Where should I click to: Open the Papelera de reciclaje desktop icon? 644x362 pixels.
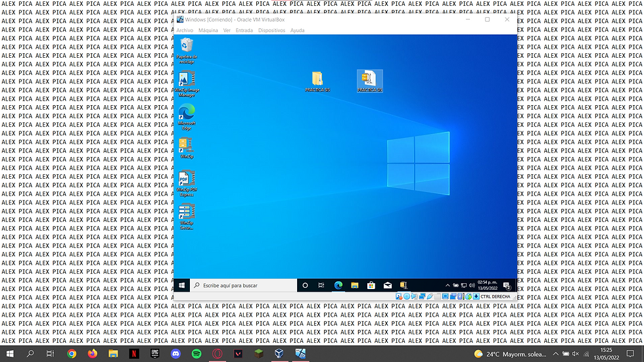(x=187, y=51)
